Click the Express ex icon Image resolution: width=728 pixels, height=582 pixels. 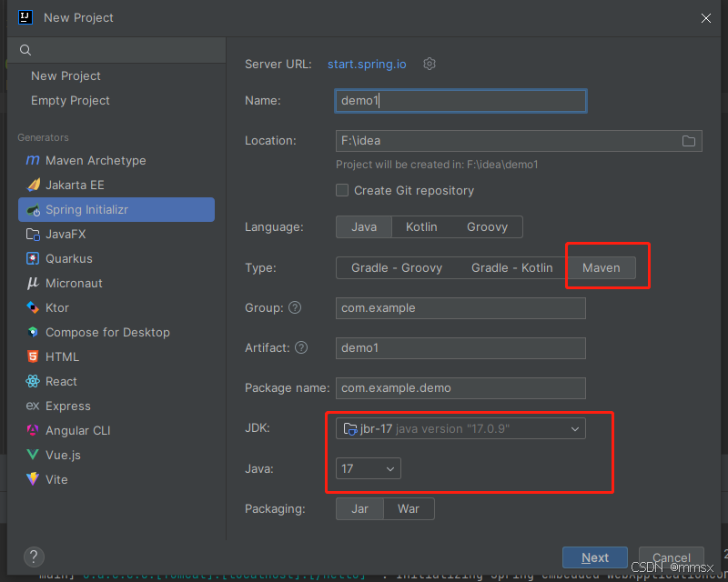33,406
